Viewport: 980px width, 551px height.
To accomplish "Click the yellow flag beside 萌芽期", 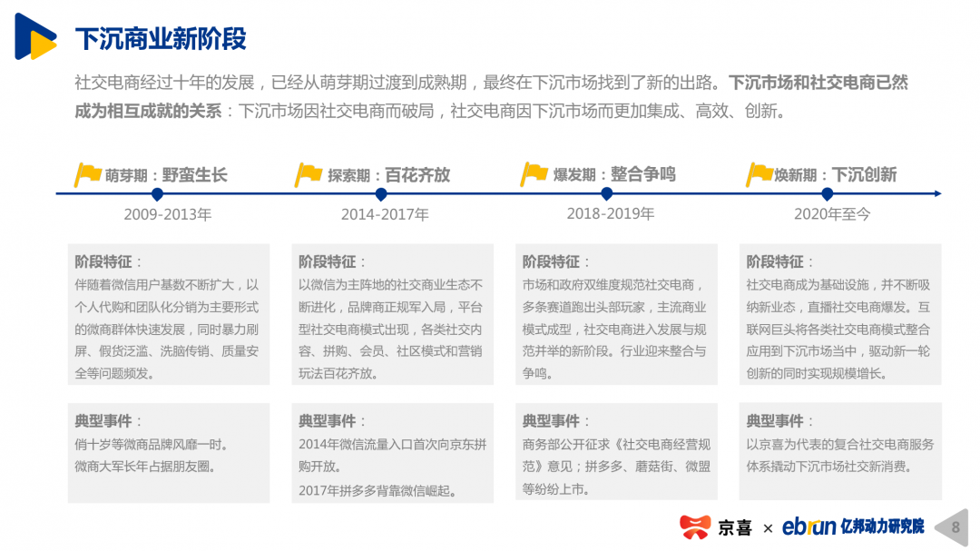I will point(87,174).
